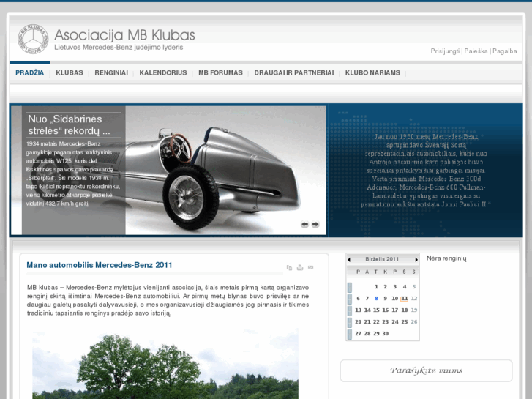Select Sunday date 5 in calendar
This screenshot has height=399, width=532.
click(x=414, y=286)
